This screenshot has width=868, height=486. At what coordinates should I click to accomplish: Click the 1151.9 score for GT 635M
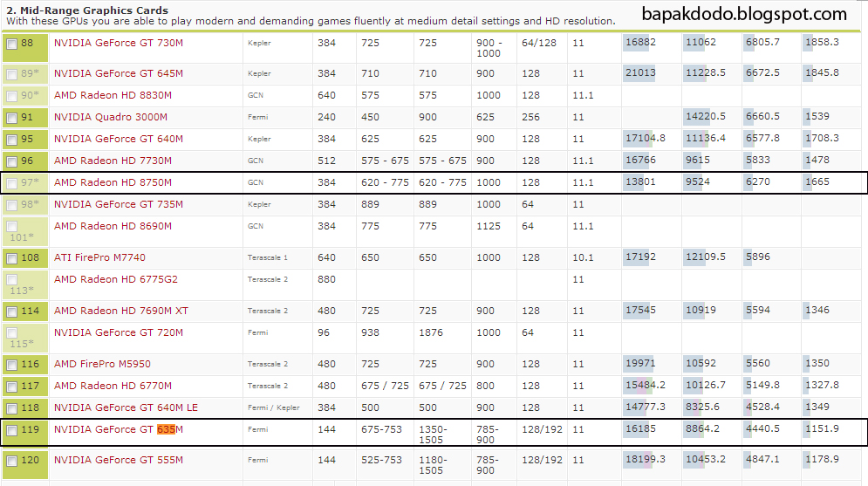[x=822, y=428]
